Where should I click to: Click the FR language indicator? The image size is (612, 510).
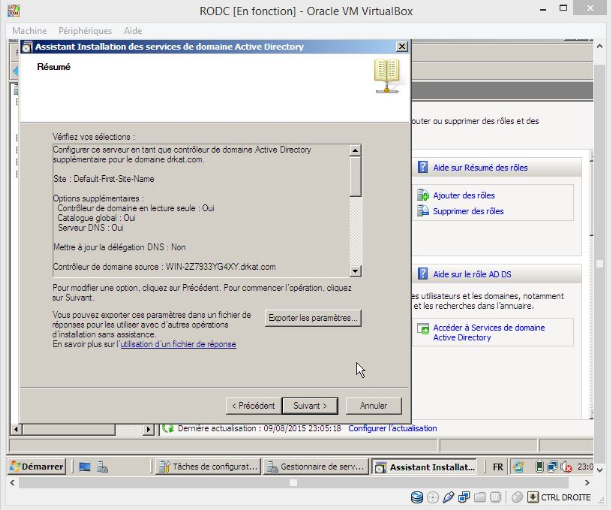coord(498,467)
